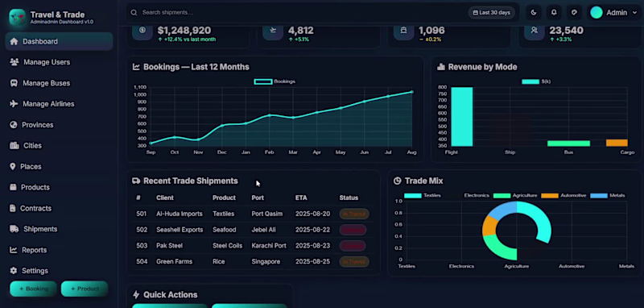Click the dollar icon on the $1,248,920 card
Image resolution: width=644 pixels, height=308 pixels.
(142, 31)
